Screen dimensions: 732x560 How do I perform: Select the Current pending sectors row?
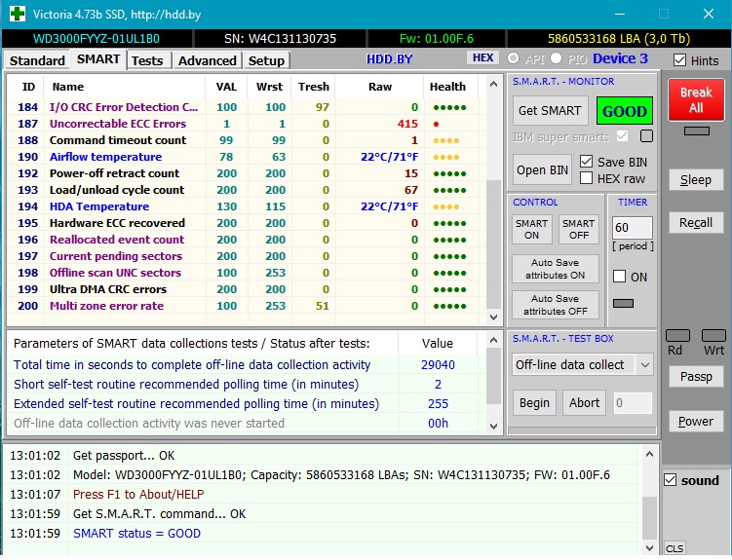point(246,256)
